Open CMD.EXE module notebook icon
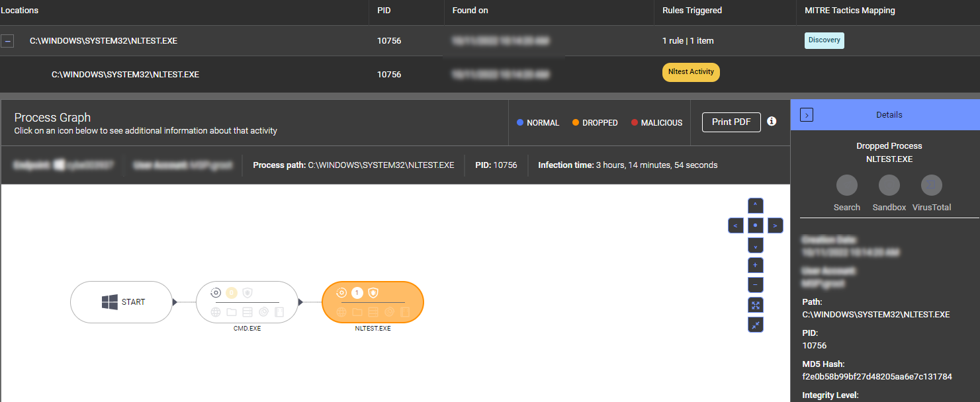980x402 pixels. pos(279,312)
